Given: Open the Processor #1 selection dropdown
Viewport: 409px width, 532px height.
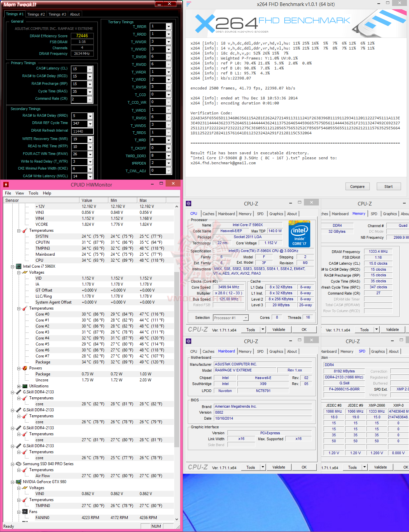Looking at the screenshot, I should (246, 318).
